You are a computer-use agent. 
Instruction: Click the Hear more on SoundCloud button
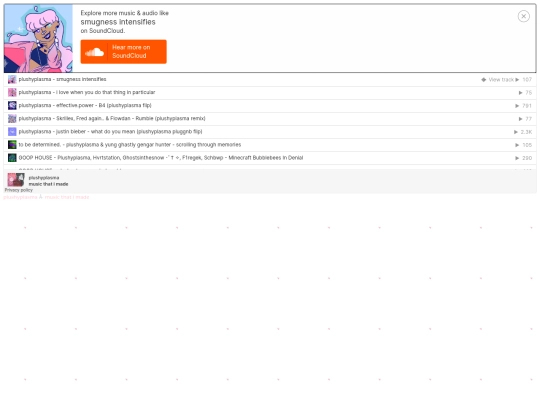click(x=123, y=52)
